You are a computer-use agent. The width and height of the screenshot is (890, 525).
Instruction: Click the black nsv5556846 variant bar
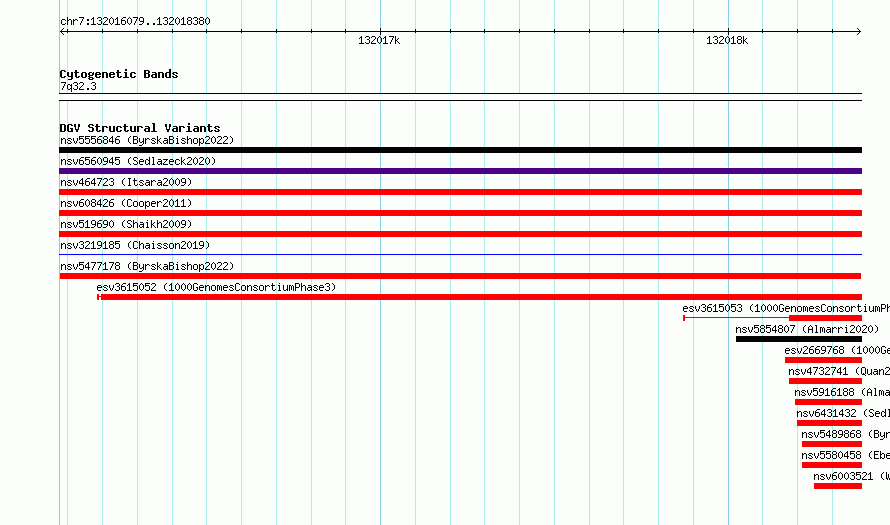click(x=460, y=150)
